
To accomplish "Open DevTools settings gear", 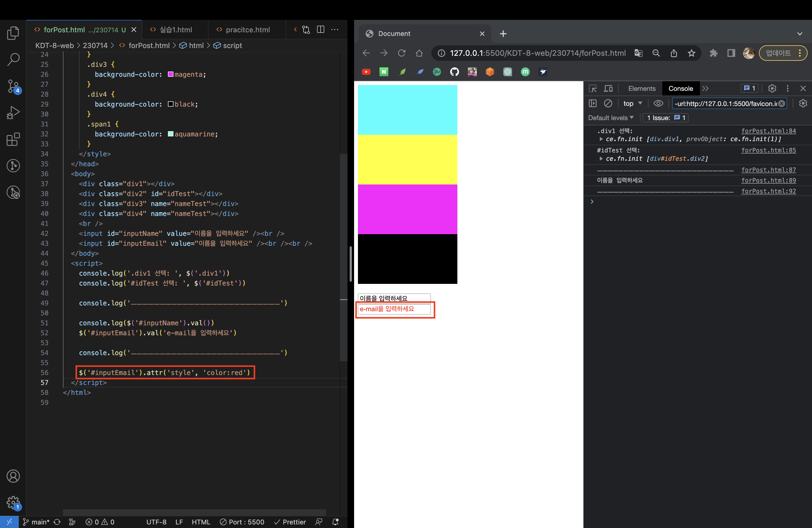I will (x=772, y=88).
